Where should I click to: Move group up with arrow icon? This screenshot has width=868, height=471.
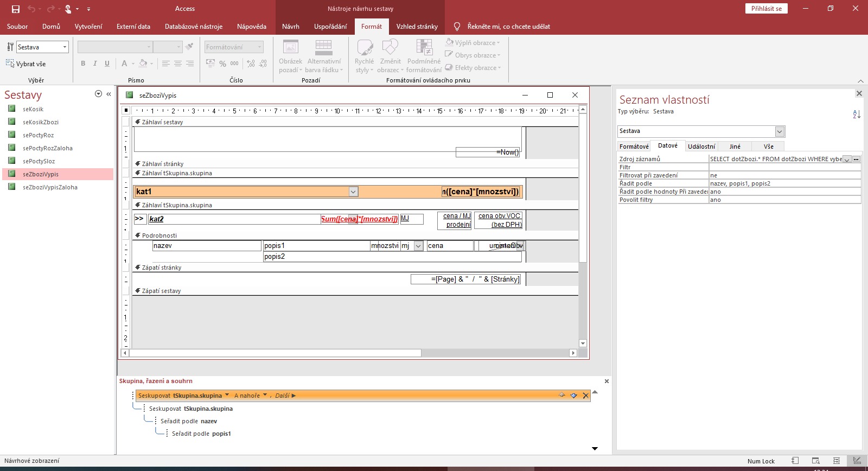562,395
